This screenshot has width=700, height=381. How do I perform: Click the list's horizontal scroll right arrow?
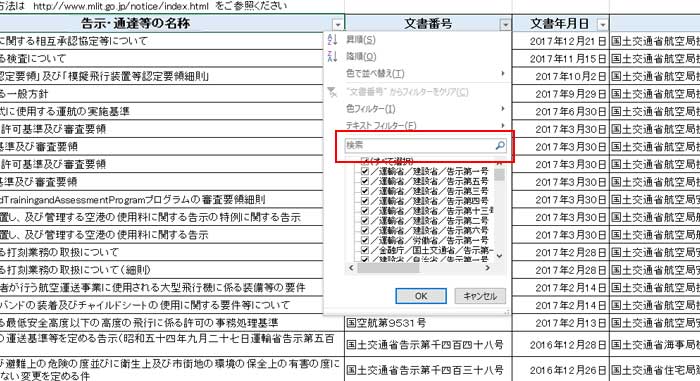(488, 268)
